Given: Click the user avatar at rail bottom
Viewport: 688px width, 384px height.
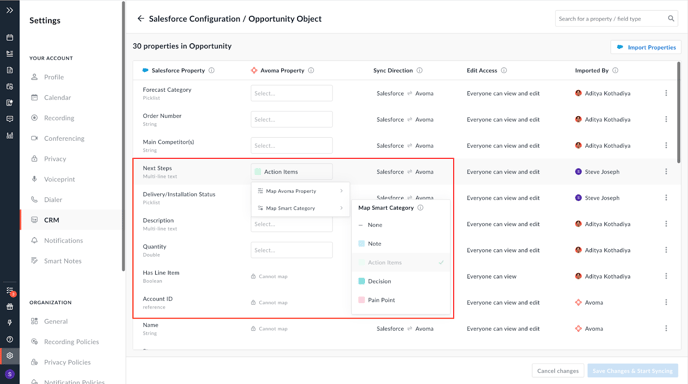Looking at the screenshot, I should click(10, 374).
